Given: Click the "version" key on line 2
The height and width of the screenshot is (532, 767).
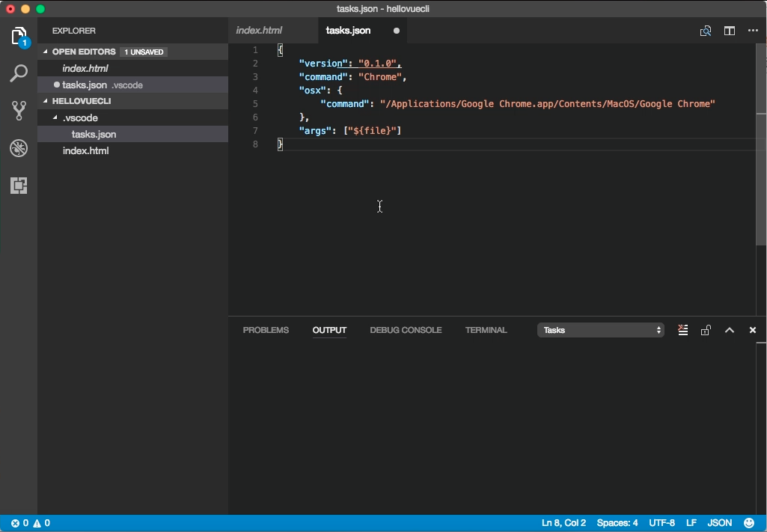Looking at the screenshot, I should click(323, 64).
